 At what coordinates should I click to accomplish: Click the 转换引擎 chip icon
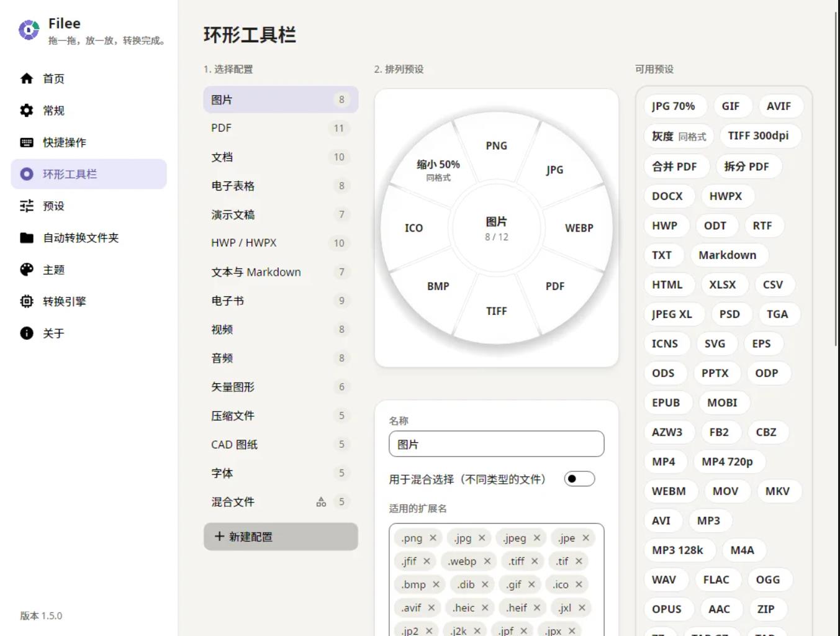click(x=27, y=301)
